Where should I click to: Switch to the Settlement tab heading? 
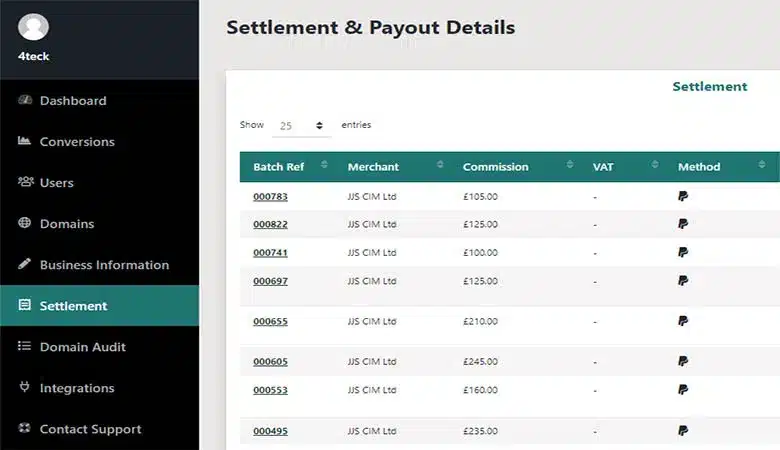click(709, 87)
